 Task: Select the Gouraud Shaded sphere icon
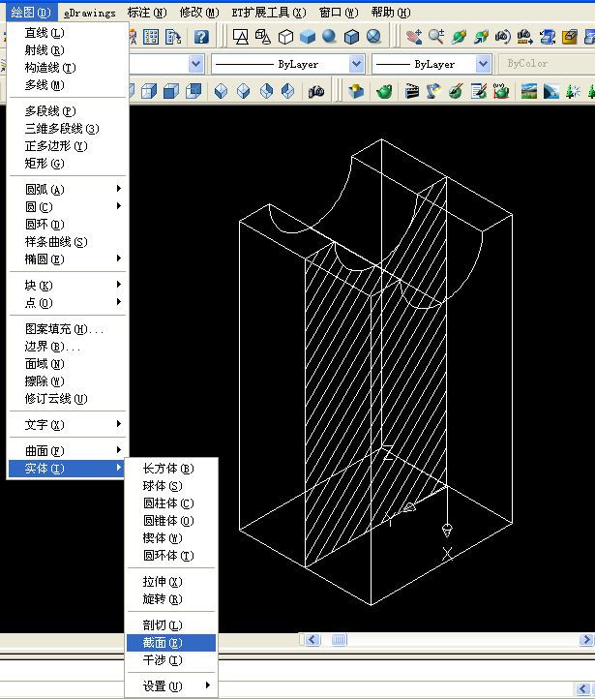[330, 37]
